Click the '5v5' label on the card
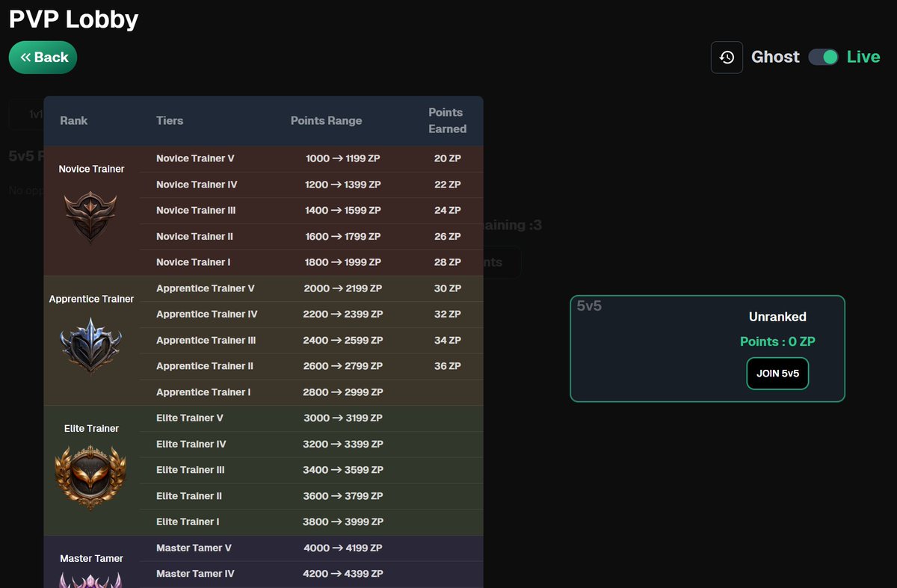The width and height of the screenshot is (897, 588). click(x=589, y=306)
